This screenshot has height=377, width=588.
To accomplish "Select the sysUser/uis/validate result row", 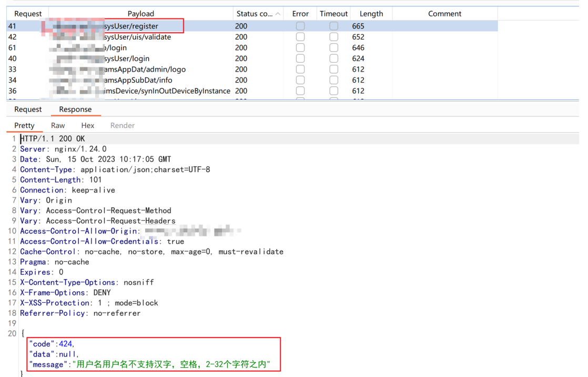I will [x=252, y=37].
